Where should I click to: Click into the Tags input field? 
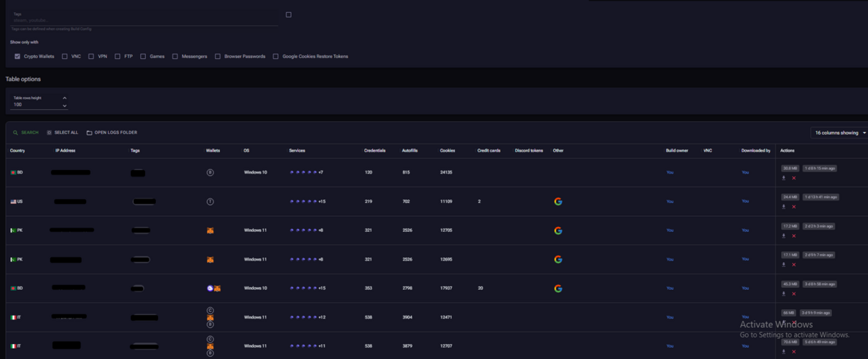[x=144, y=20]
